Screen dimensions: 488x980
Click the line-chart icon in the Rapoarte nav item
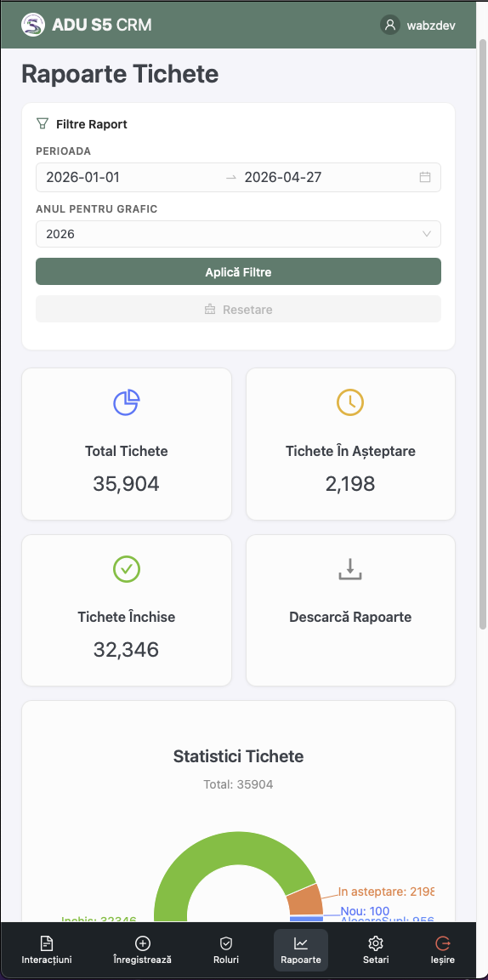pos(301,943)
